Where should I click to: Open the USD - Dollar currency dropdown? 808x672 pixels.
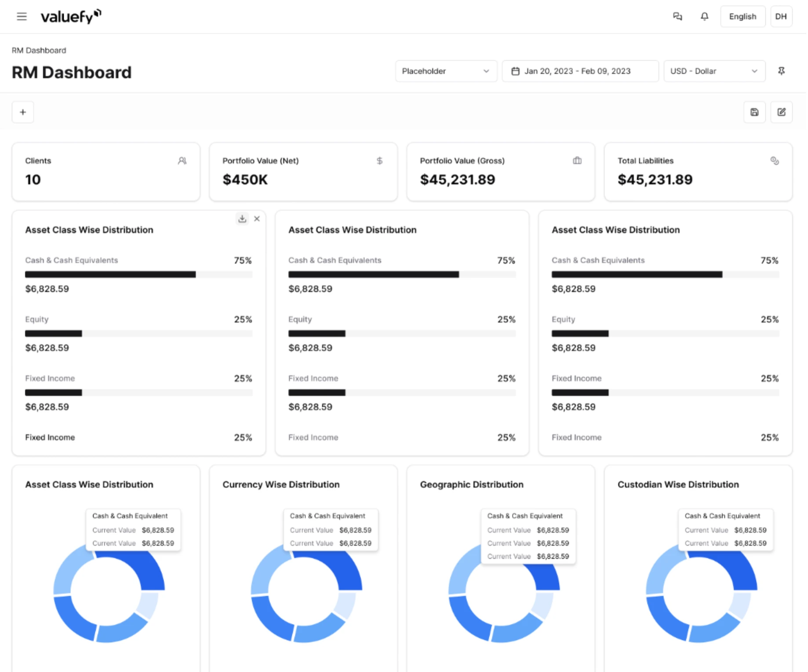[714, 71]
